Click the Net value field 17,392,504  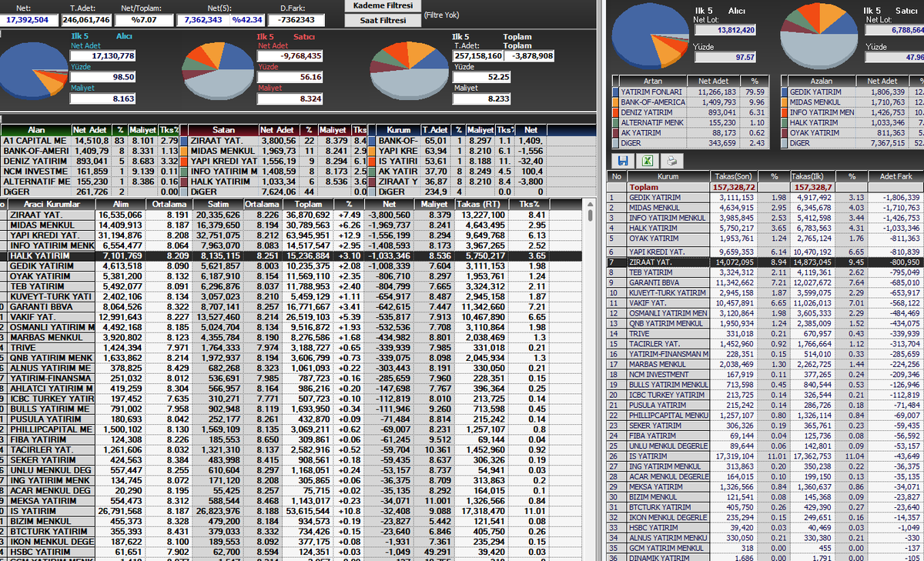pyautogui.click(x=28, y=20)
